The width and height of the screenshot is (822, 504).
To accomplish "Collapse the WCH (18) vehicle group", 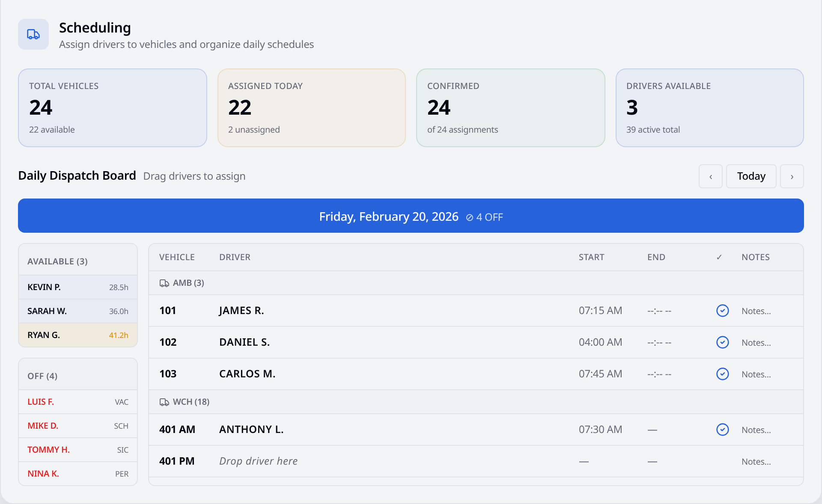I will [476, 402].
